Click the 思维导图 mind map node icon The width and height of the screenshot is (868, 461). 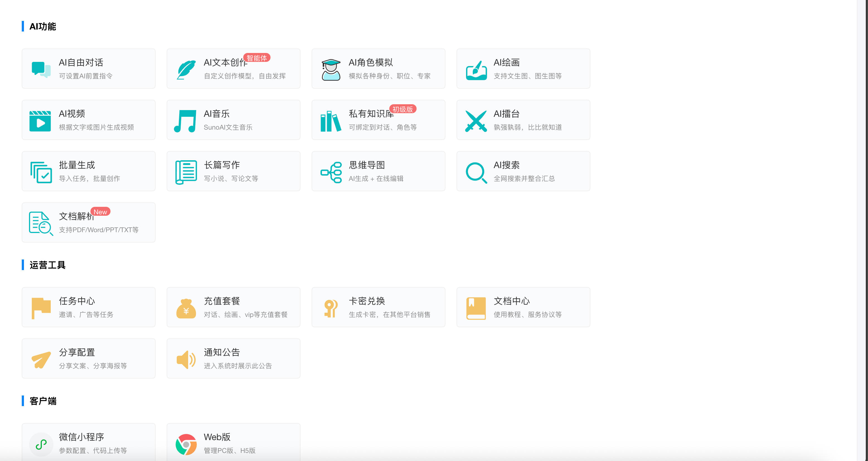(x=331, y=172)
